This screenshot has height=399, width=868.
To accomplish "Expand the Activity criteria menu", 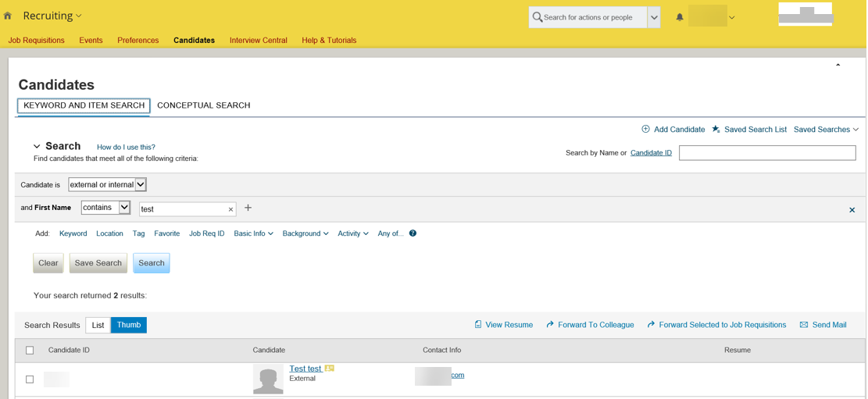I will click(353, 233).
